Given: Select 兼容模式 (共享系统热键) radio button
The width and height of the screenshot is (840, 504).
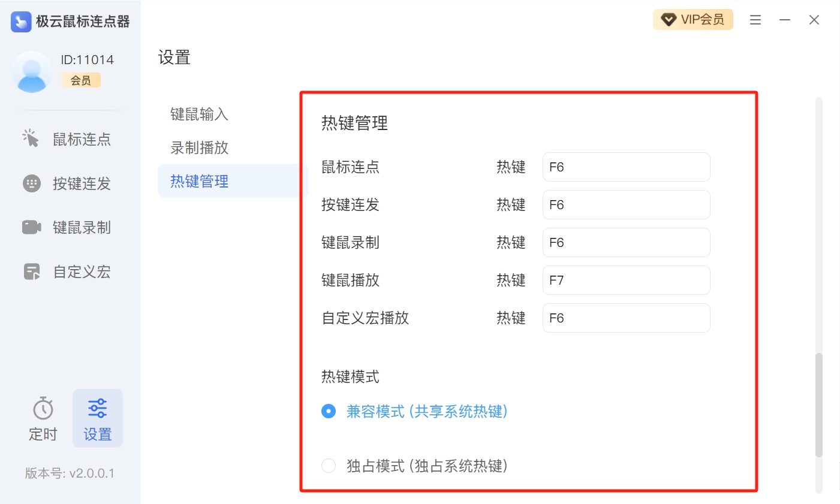Looking at the screenshot, I should click(x=329, y=411).
